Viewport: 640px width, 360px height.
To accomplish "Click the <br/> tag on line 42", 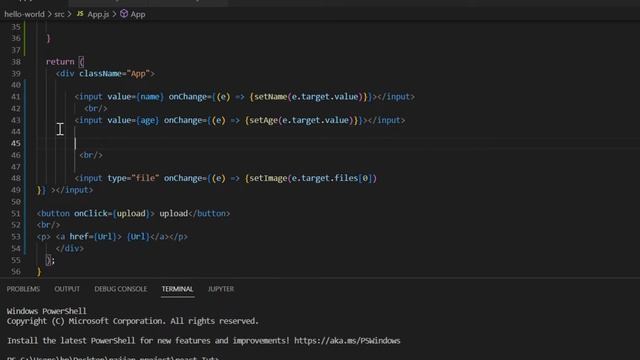I will [x=96, y=109].
